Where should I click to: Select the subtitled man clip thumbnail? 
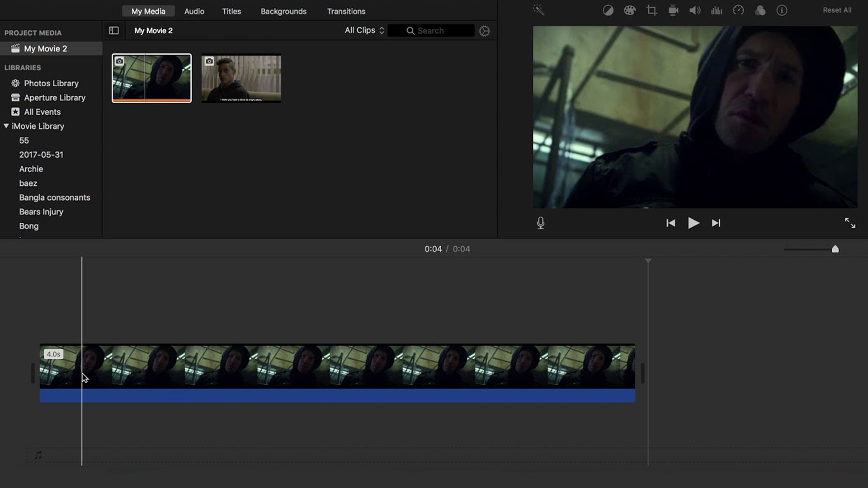pos(241,79)
